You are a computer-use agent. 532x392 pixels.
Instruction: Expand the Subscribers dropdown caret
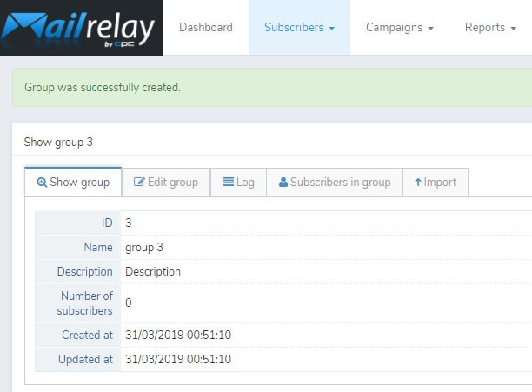tap(332, 29)
